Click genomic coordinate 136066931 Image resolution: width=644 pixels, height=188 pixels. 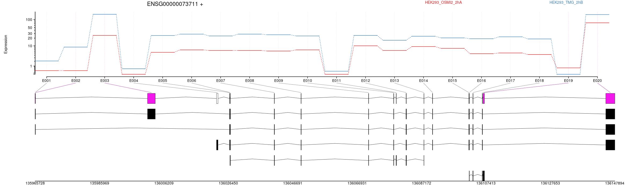[357, 183]
